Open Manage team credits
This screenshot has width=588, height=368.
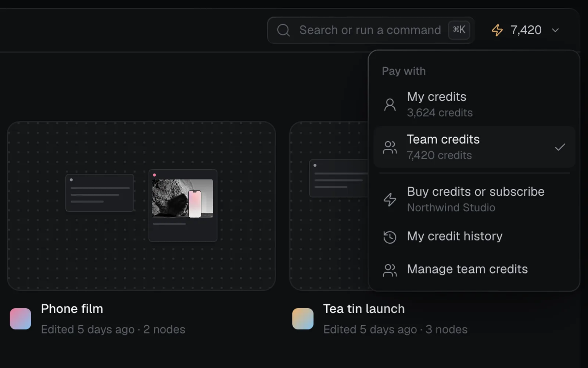point(474,270)
